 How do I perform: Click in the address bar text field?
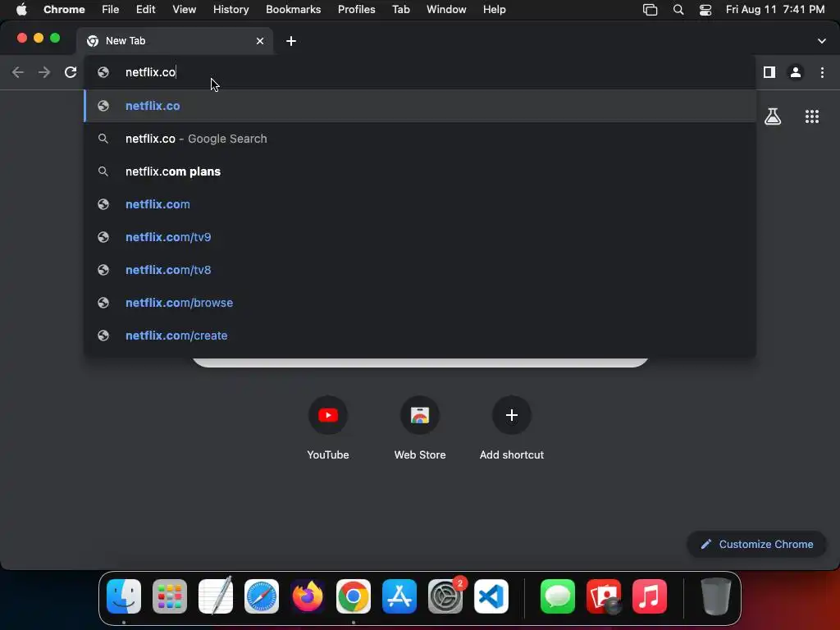coord(420,72)
